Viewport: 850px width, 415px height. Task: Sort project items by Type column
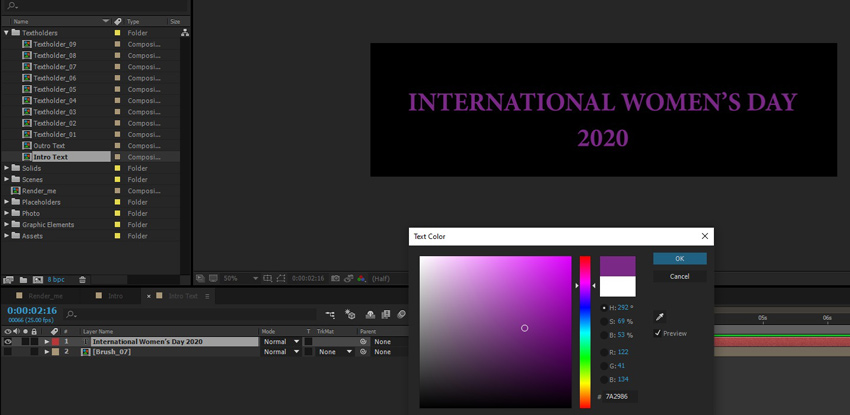(x=133, y=22)
